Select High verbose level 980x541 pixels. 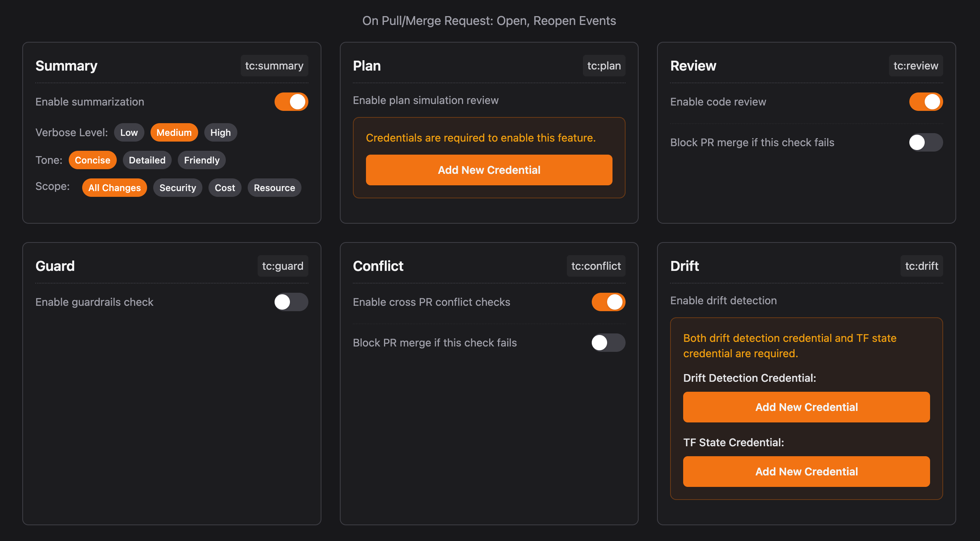coord(220,132)
